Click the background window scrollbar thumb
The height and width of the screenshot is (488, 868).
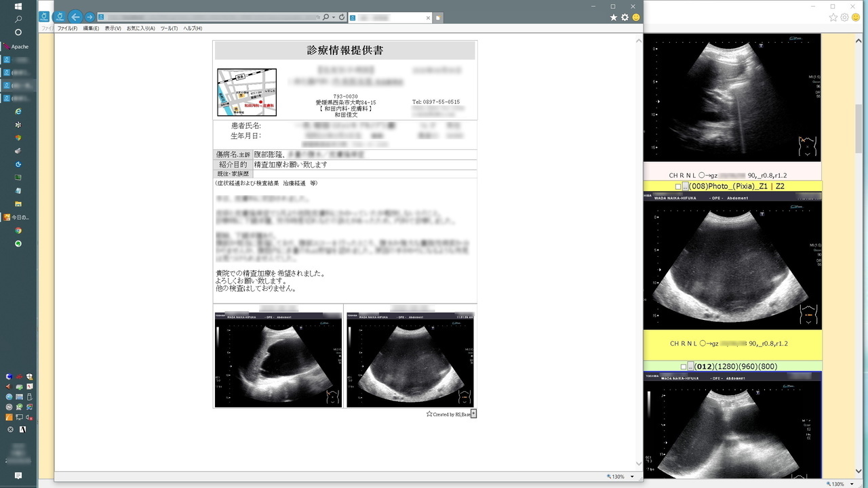859,129
